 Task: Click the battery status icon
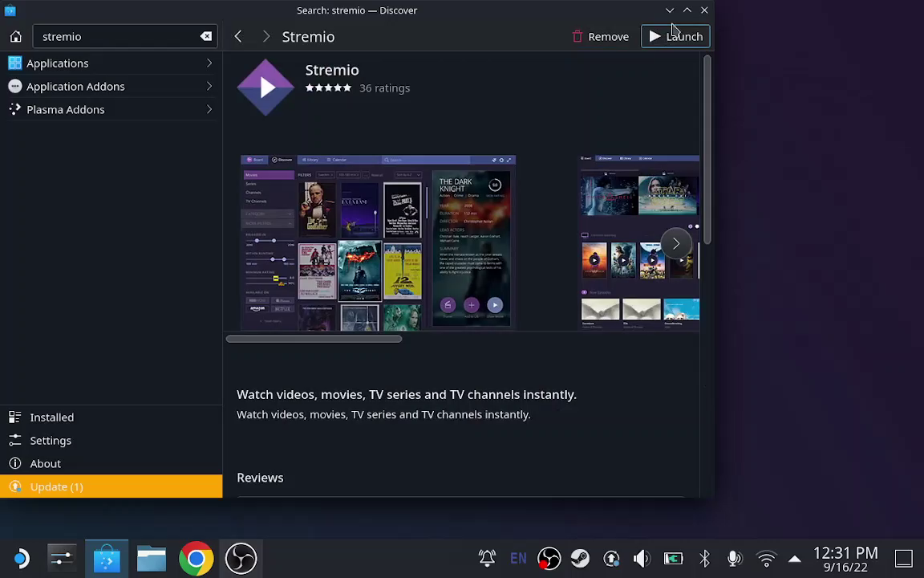[x=673, y=558]
